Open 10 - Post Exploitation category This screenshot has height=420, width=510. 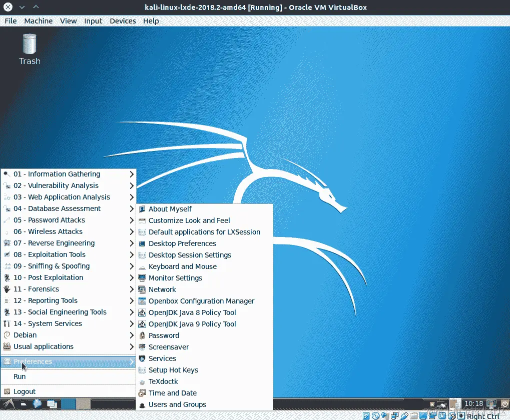pyautogui.click(x=68, y=278)
